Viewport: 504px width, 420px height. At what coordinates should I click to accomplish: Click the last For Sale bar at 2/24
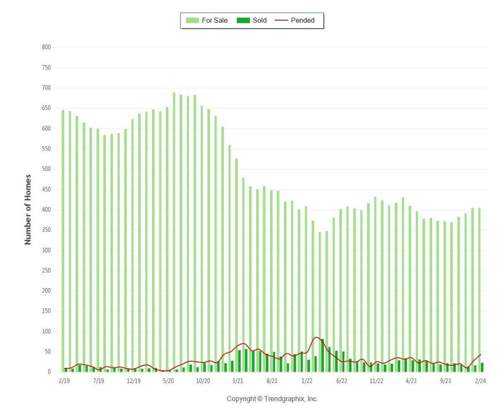479,290
